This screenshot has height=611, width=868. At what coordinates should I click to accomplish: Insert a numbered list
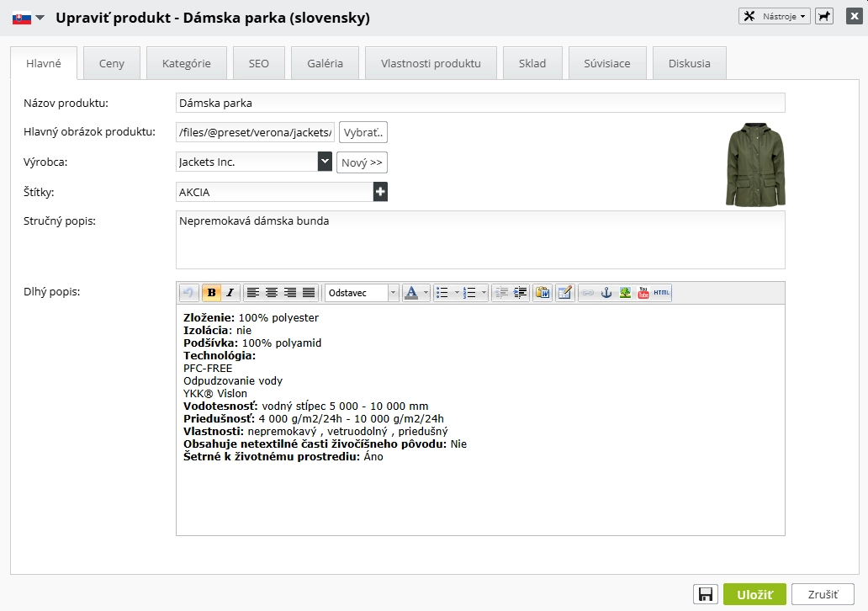469,293
